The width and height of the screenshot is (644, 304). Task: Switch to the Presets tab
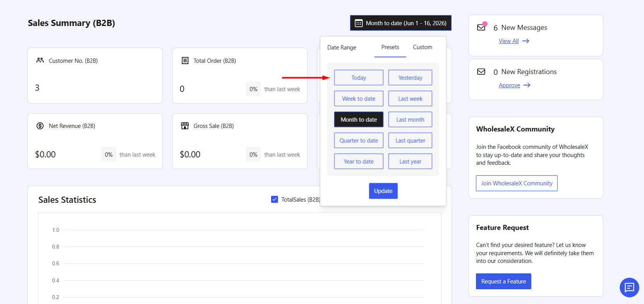pyautogui.click(x=390, y=47)
